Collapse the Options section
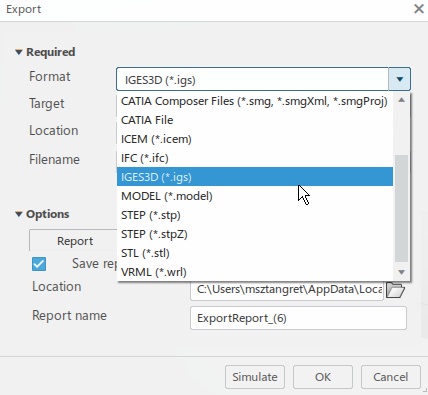The width and height of the screenshot is (428, 395). coord(19,214)
